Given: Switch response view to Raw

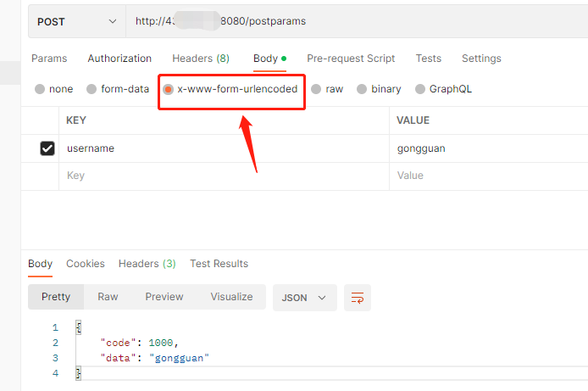Looking at the screenshot, I should click(108, 297).
